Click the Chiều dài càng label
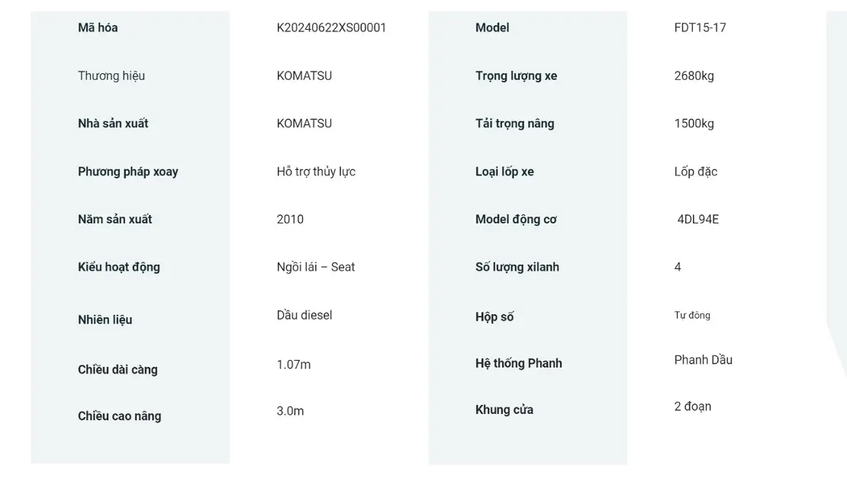This screenshot has height=504, width=847. pyautogui.click(x=118, y=370)
